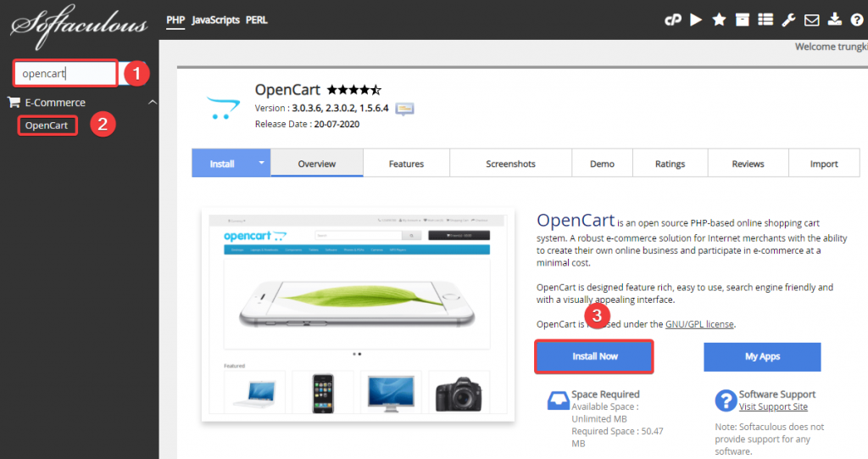Click the OpenCart star rating

(x=353, y=90)
